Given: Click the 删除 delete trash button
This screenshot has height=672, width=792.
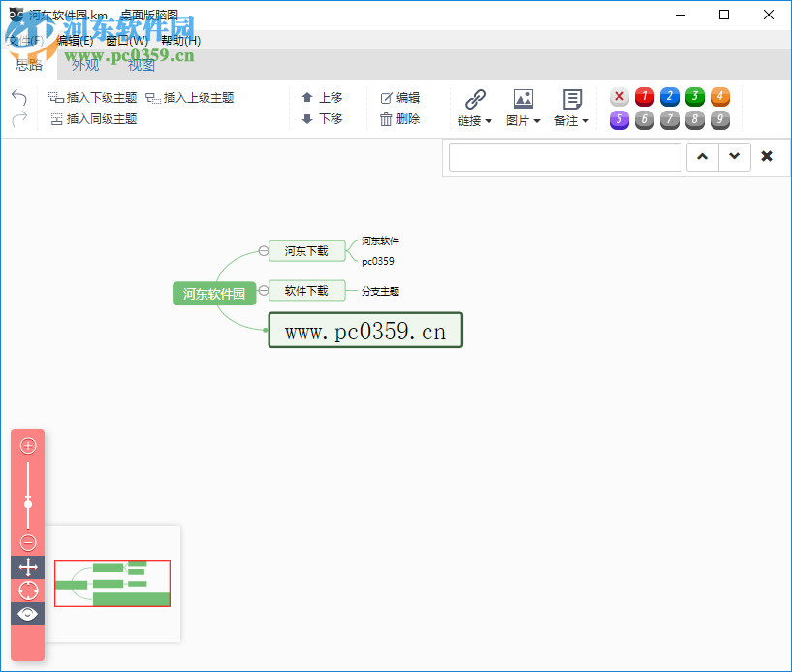Looking at the screenshot, I should 400,119.
